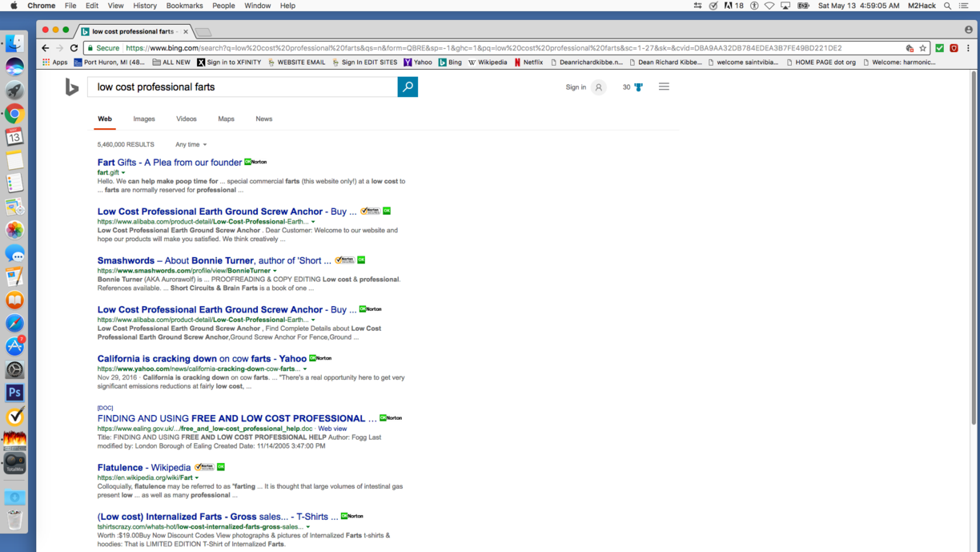Open ALL NEW bookmarks folder
980x552 pixels.
coord(171,62)
